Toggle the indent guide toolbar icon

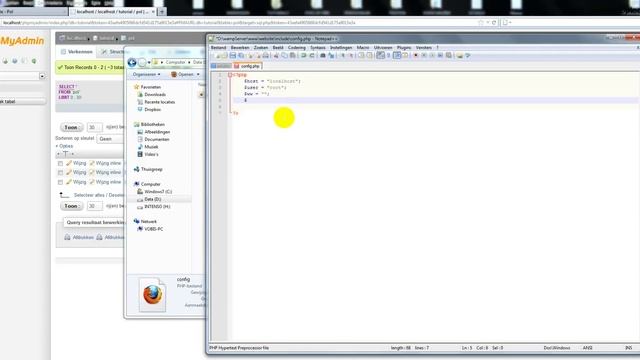click(397, 55)
